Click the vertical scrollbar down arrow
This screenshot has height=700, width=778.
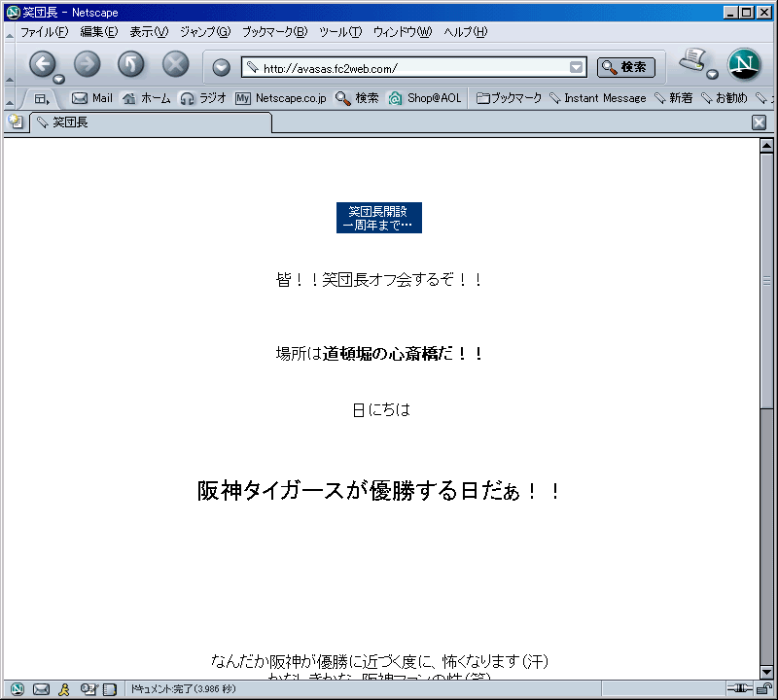[766, 672]
